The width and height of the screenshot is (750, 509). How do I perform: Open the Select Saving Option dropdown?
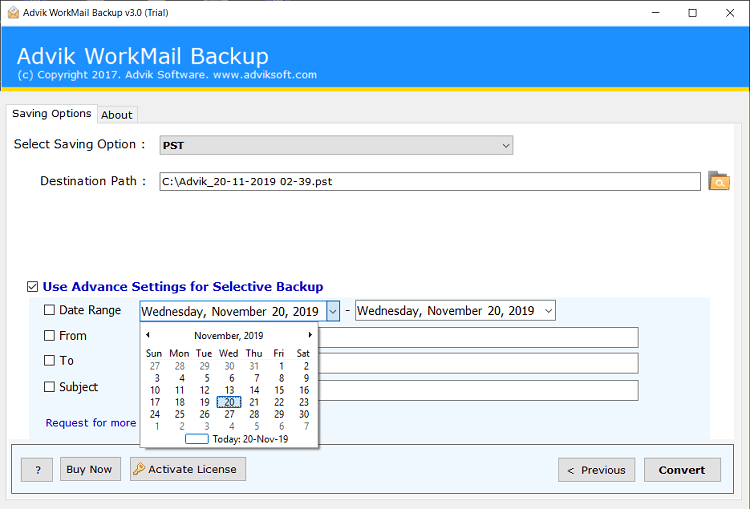[336, 145]
